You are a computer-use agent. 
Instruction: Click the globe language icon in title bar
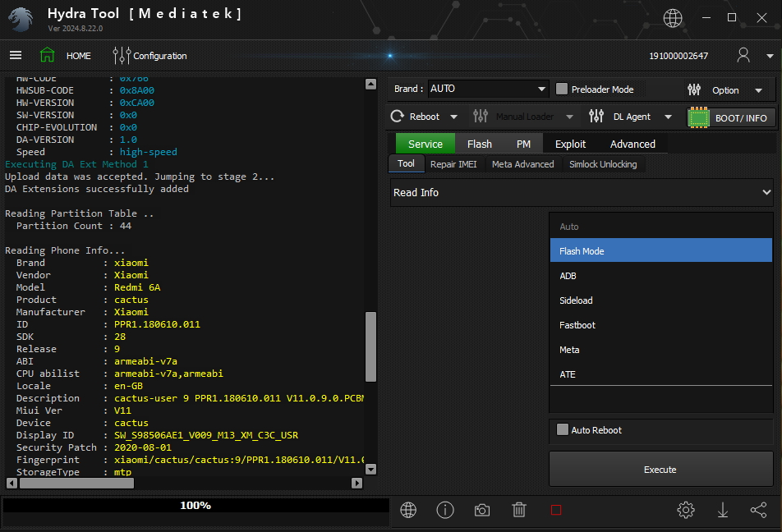pyautogui.click(x=673, y=18)
